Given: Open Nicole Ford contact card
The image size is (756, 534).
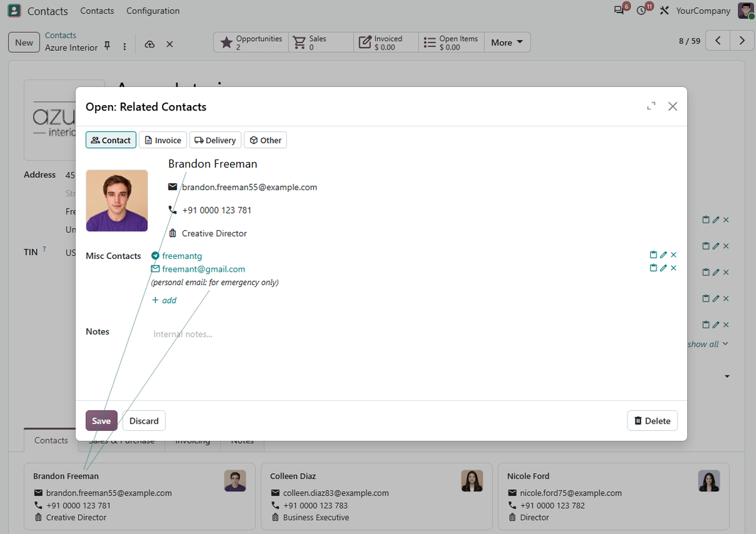Looking at the screenshot, I should tap(613, 497).
